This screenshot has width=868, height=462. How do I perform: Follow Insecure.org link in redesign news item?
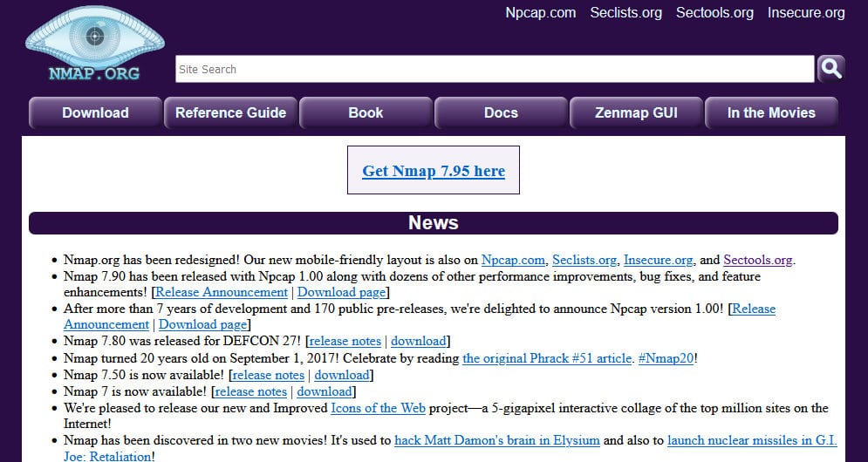(x=658, y=260)
